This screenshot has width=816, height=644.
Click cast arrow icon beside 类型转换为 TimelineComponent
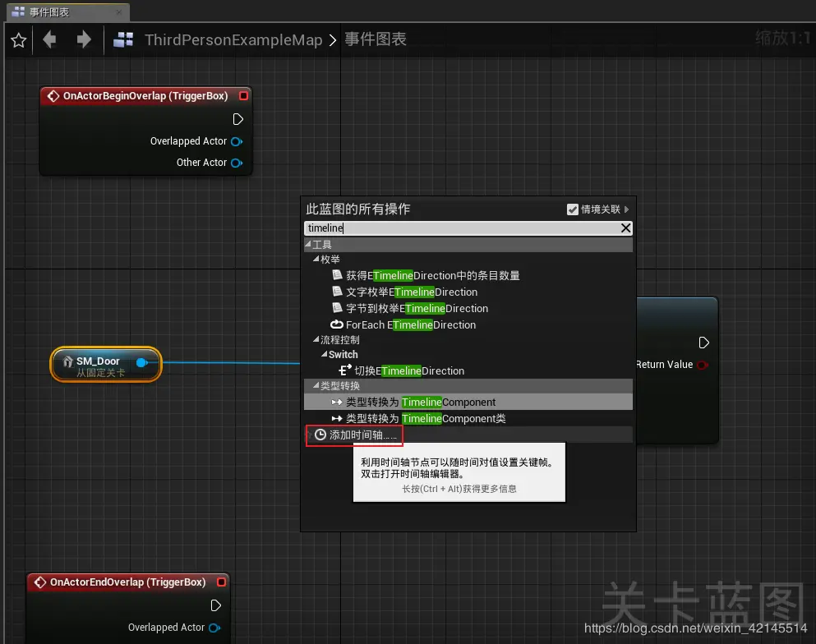[x=337, y=402]
